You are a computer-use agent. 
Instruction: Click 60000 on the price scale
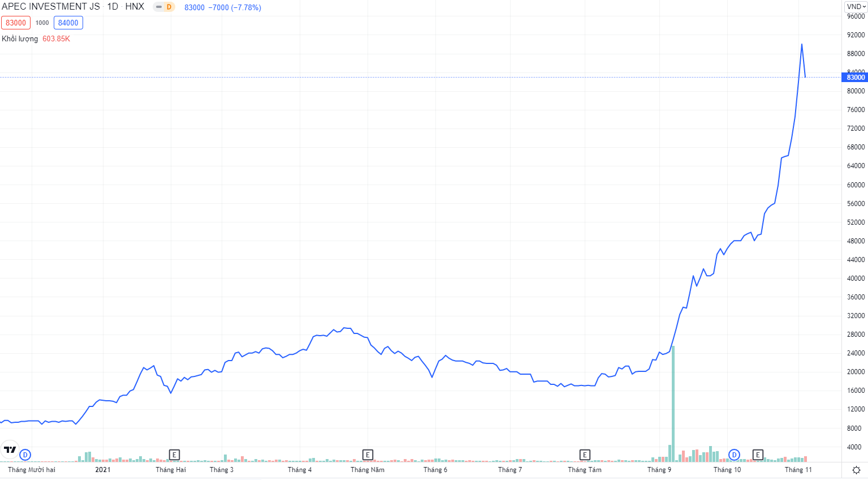pos(856,185)
